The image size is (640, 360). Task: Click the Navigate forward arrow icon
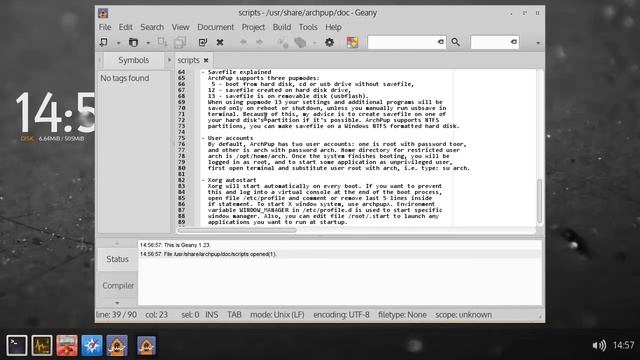(x=260, y=42)
